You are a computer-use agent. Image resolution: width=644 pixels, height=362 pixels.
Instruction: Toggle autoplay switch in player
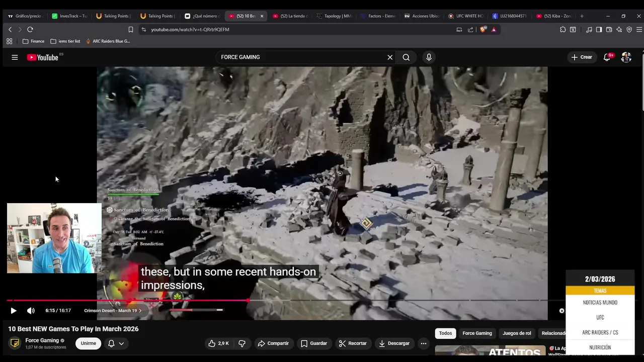(x=562, y=311)
